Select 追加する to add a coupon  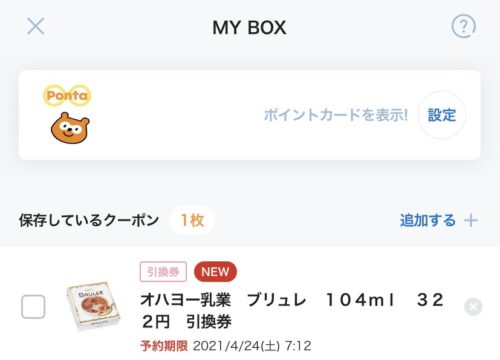tap(428, 220)
